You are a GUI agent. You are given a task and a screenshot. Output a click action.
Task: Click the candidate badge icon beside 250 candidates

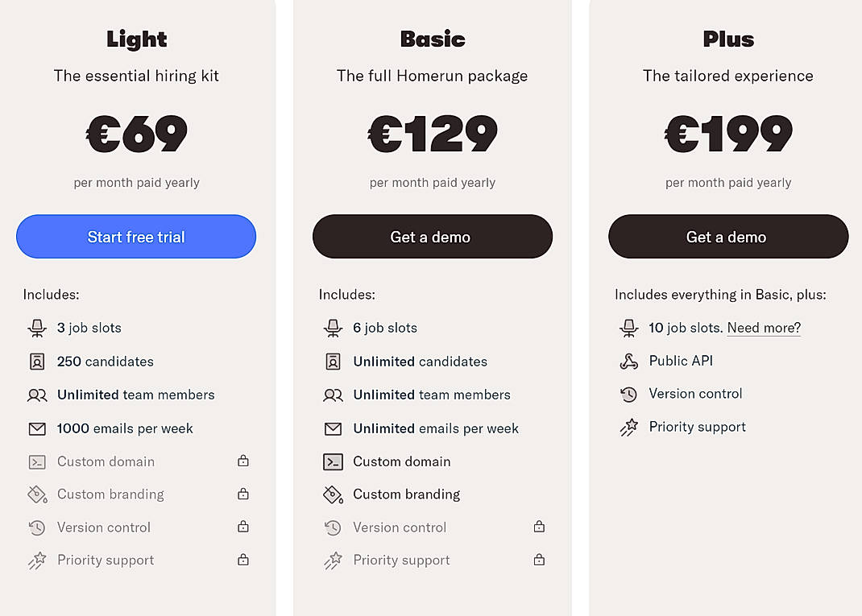(x=37, y=361)
